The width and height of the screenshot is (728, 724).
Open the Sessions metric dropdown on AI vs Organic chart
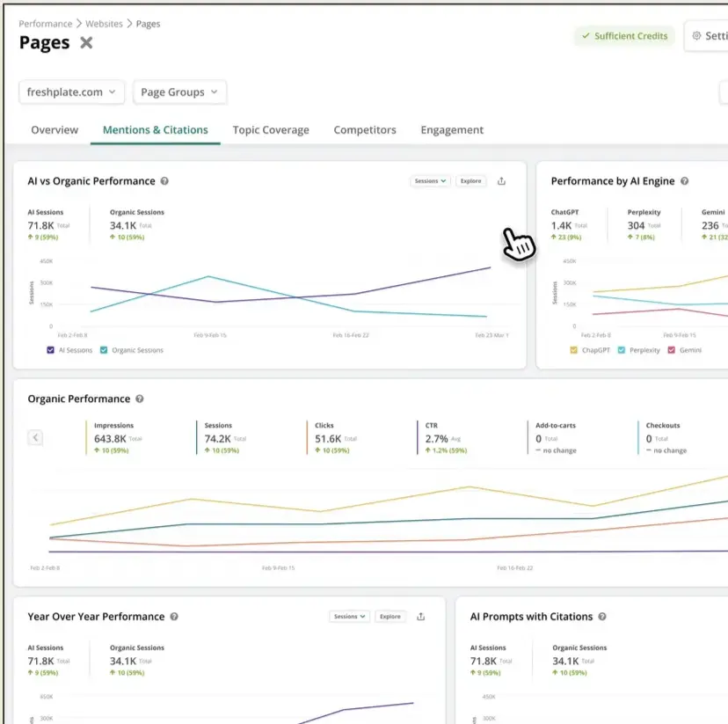point(429,180)
